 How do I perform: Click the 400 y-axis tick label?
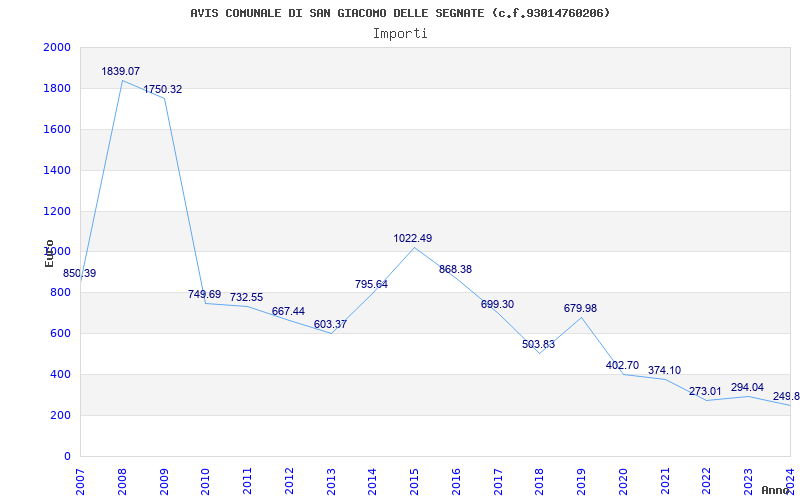click(x=61, y=374)
